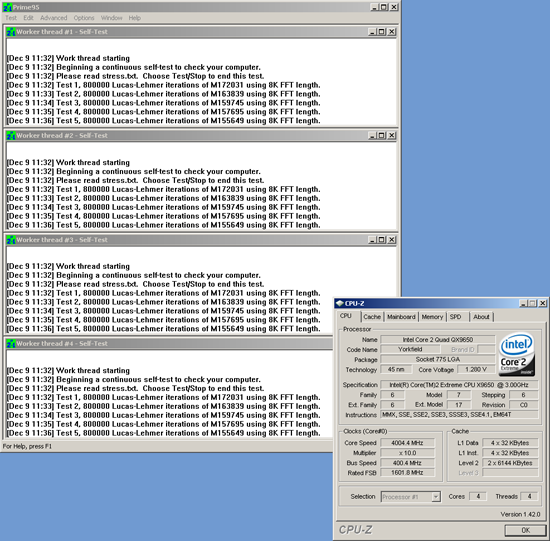Click the Code Name field showing Yorkfield
This screenshot has height=541, width=550.
coord(410,349)
